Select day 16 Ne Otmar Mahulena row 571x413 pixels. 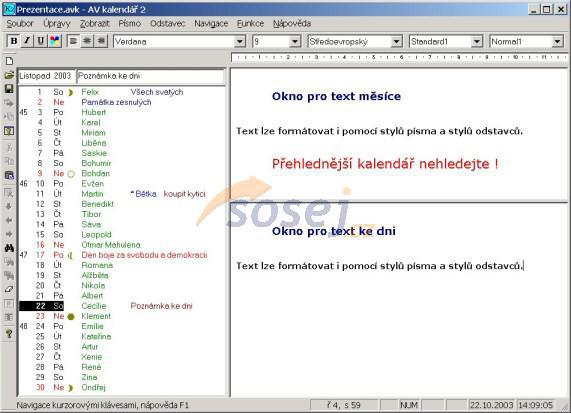[122, 245]
